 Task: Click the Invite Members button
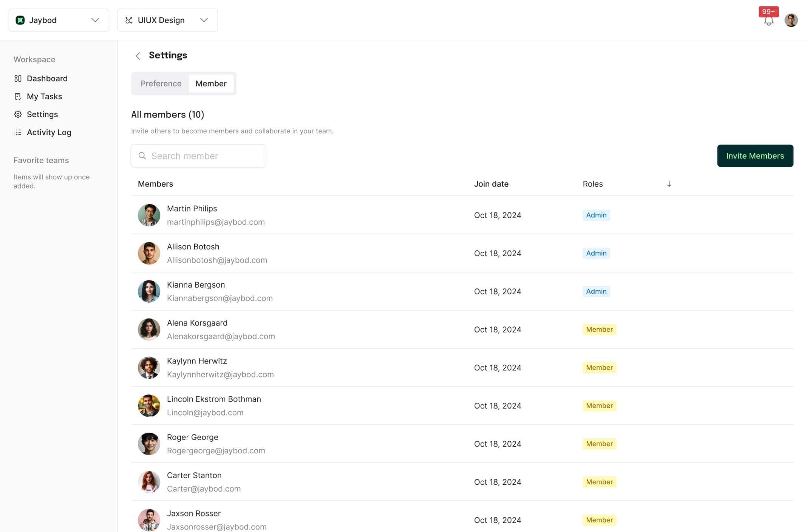coord(755,156)
